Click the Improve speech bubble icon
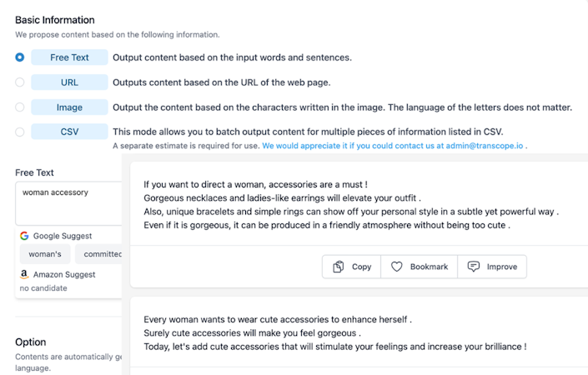588x375 pixels. pos(474,267)
